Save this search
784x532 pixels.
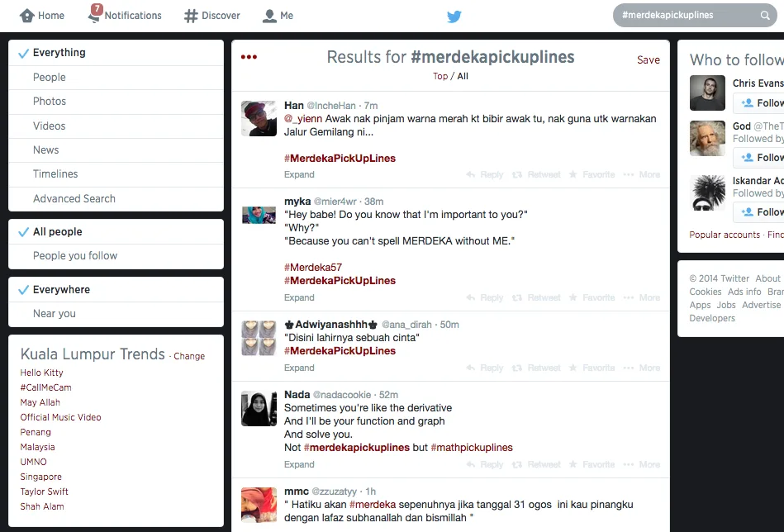648,60
